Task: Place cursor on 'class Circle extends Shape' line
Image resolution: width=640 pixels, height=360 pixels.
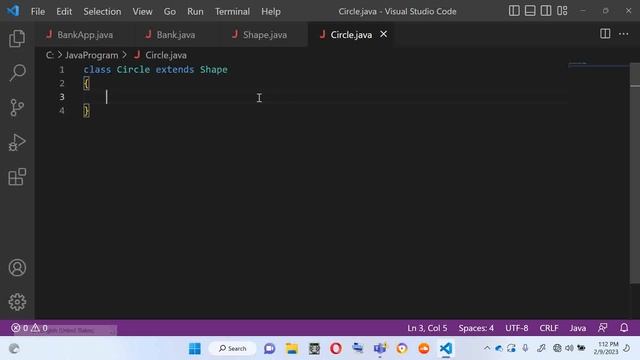Action: click(x=156, y=70)
